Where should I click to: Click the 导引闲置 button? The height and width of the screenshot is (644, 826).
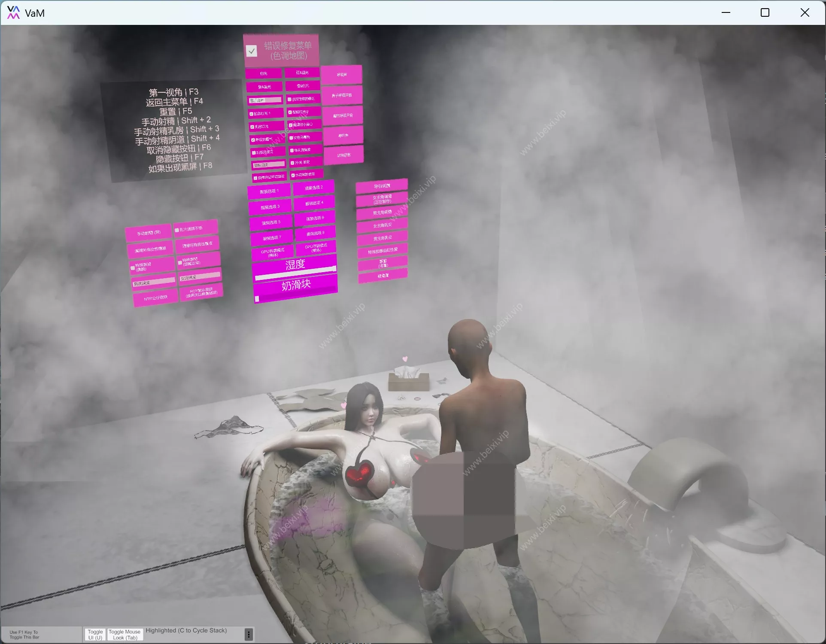[382, 186]
